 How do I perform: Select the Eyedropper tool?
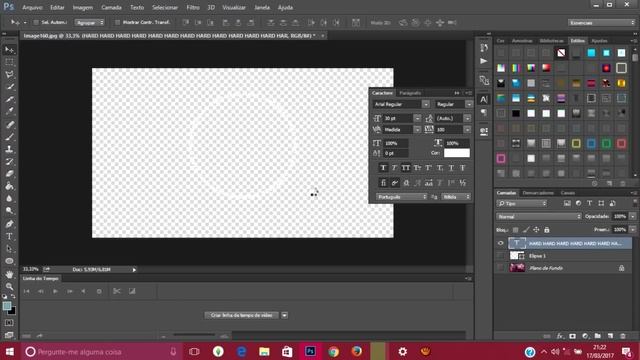[9, 111]
